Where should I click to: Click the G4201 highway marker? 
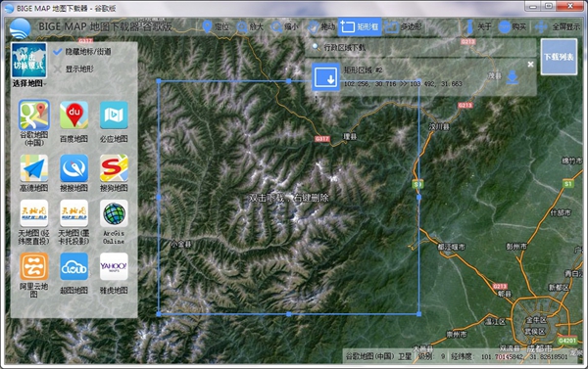tap(567, 341)
